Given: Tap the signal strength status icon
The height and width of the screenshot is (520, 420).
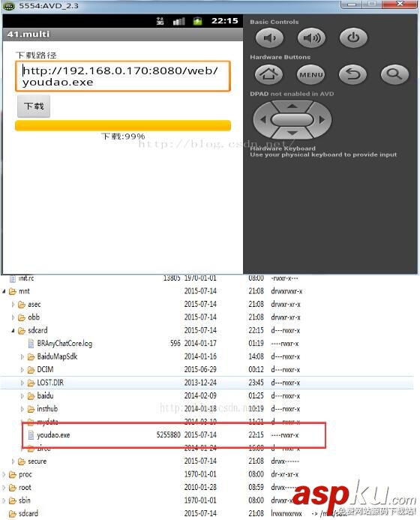Looking at the screenshot, I should point(179,22).
